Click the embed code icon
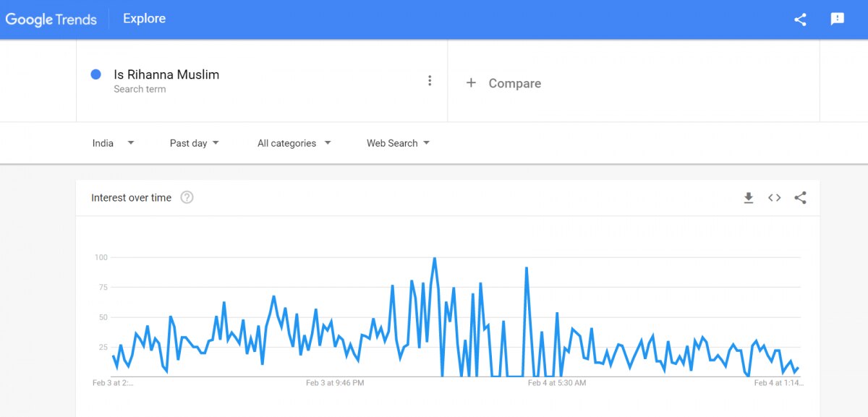 click(x=774, y=198)
